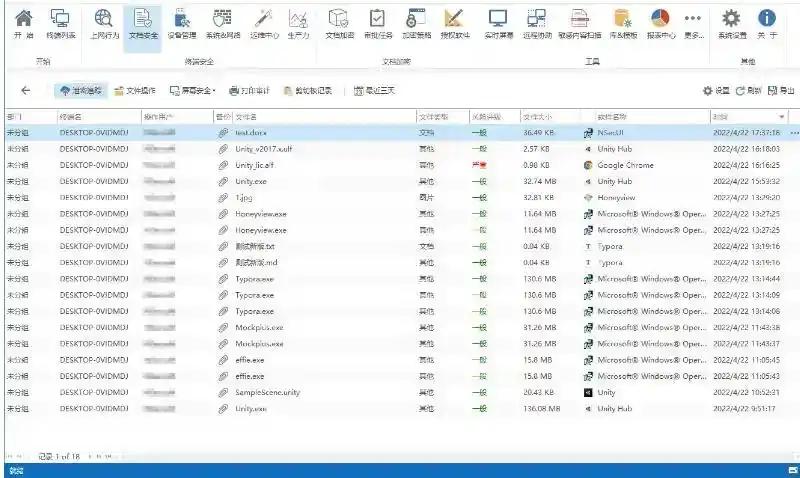This screenshot has height=478, width=800.
Task: Open the 最近三天 date range selector
Action: pos(374,91)
